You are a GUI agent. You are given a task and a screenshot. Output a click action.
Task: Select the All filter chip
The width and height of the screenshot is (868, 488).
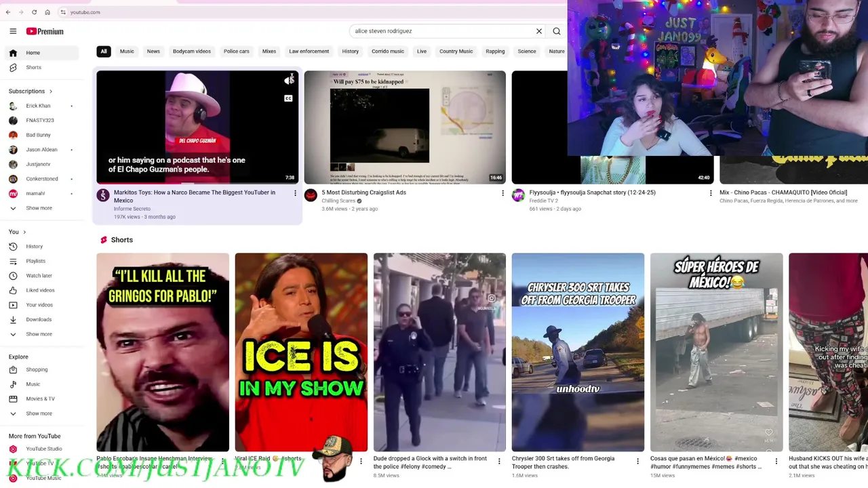pos(104,52)
